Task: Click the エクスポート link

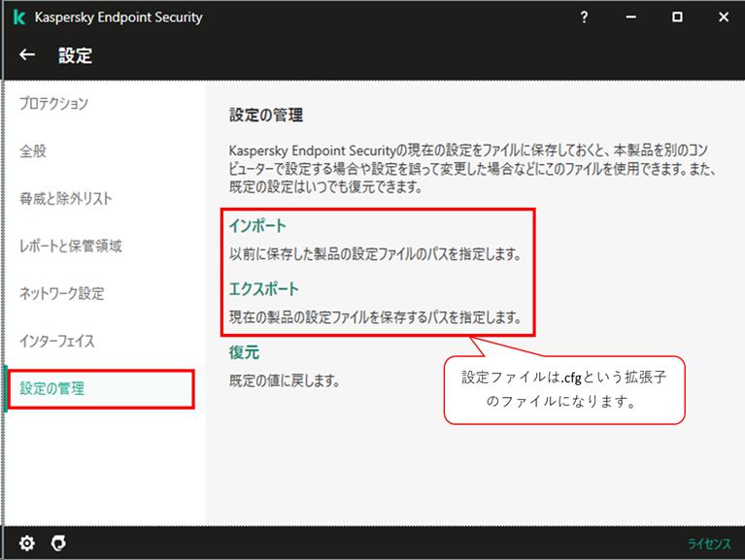Action: pos(263,288)
